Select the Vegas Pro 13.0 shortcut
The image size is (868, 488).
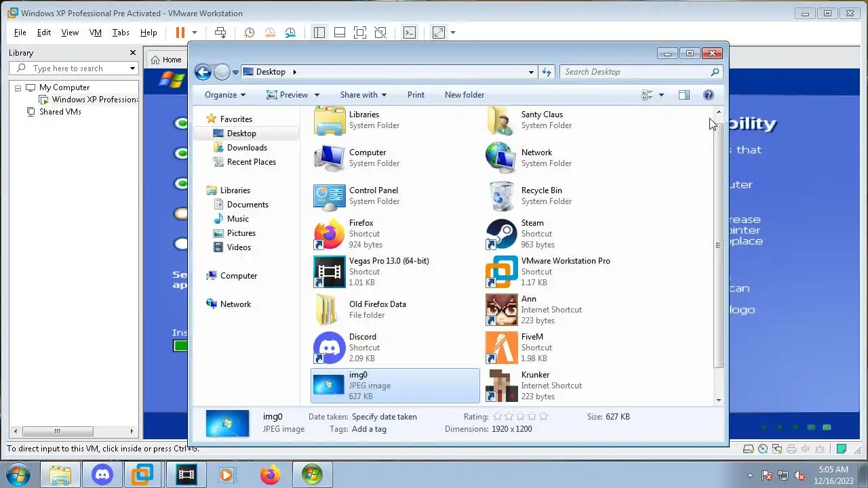[395, 272]
